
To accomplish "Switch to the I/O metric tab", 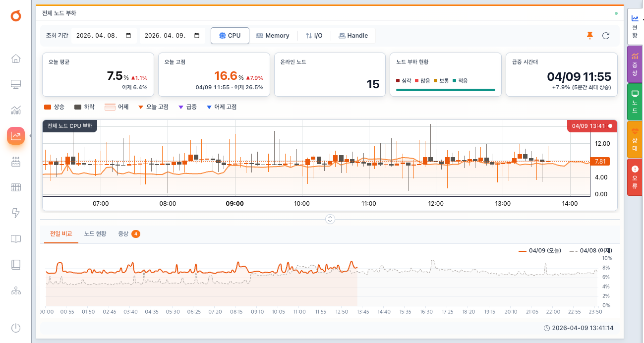I will pyautogui.click(x=314, y=36).
